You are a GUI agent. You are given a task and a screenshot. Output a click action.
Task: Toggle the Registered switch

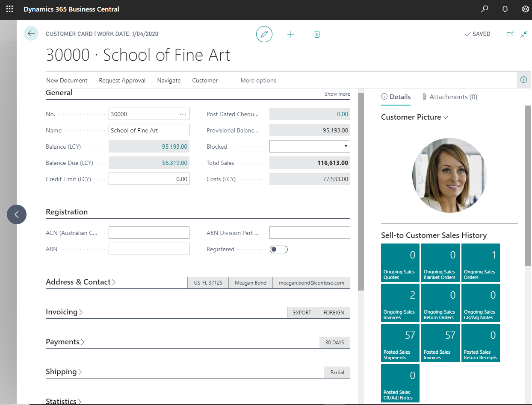279,249
